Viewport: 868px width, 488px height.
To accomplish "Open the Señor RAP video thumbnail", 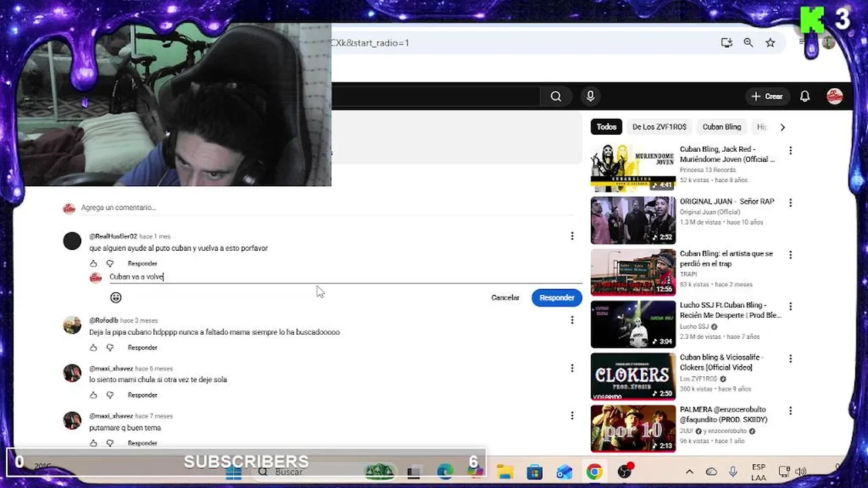I will (633, 220).
